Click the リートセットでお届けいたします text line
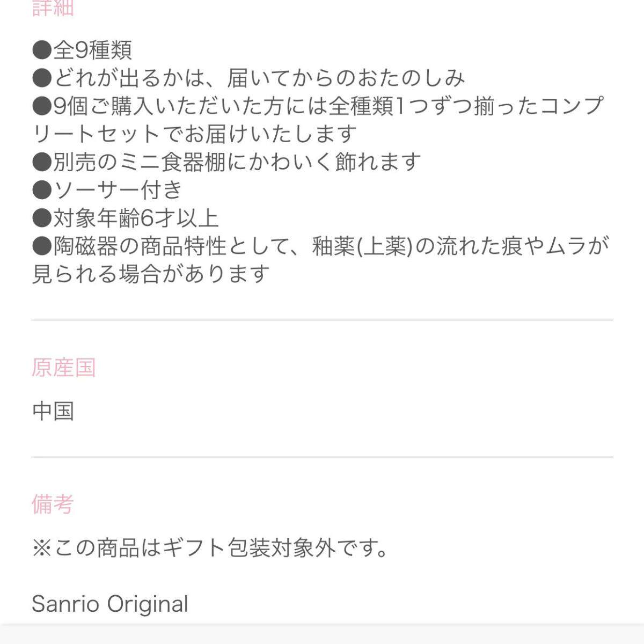Image resolution: width=644 pixels, height=644 pixels. pyautogui.click(x=194, y=134)
